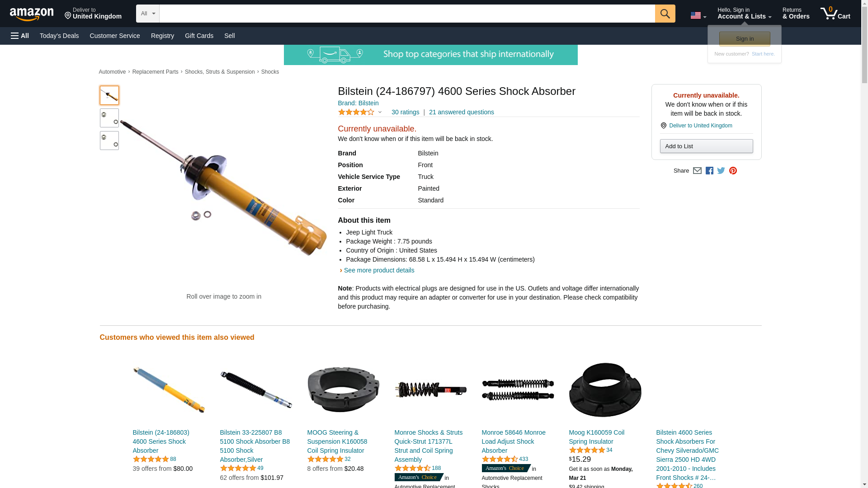Open the 21 answered questions link

point(461,112)
